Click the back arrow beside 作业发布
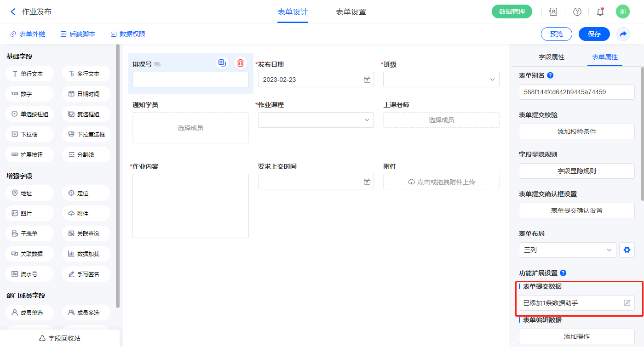 (13, 12)
